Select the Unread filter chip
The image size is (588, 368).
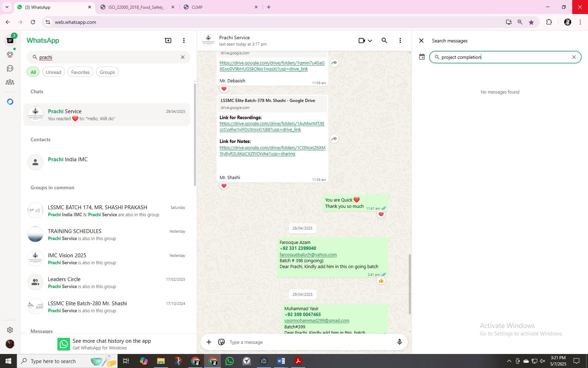click(54, 72)
